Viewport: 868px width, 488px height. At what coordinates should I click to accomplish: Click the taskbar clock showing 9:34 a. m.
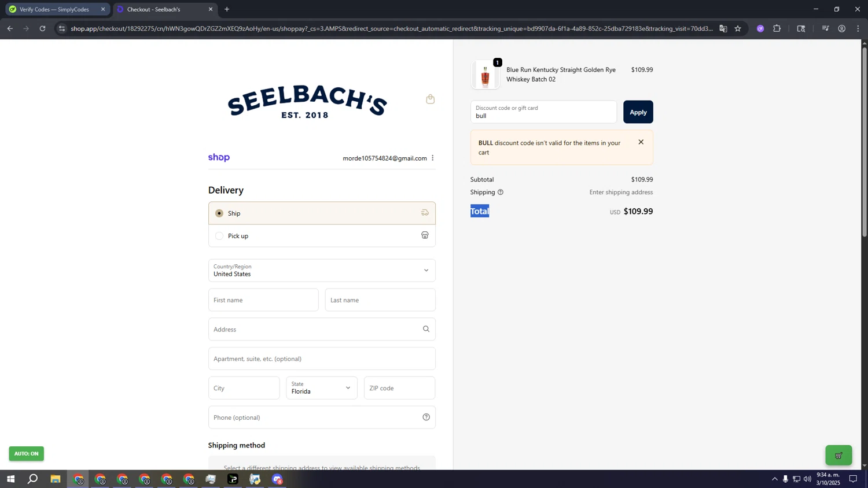tap(827, 479)
